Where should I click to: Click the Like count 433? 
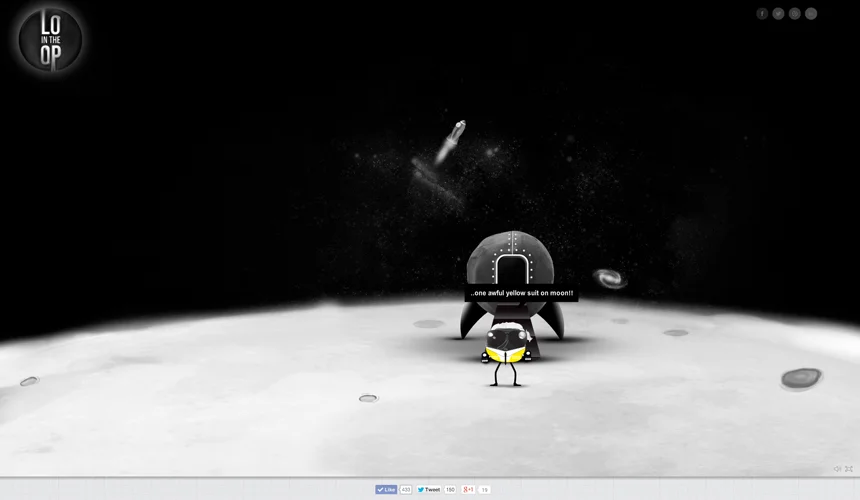(405, 490)
